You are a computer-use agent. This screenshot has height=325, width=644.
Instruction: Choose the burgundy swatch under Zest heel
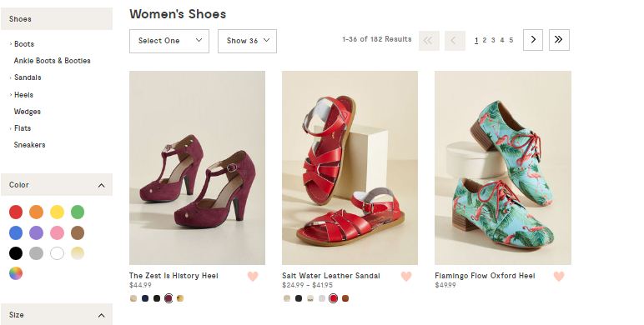point(169,298)
